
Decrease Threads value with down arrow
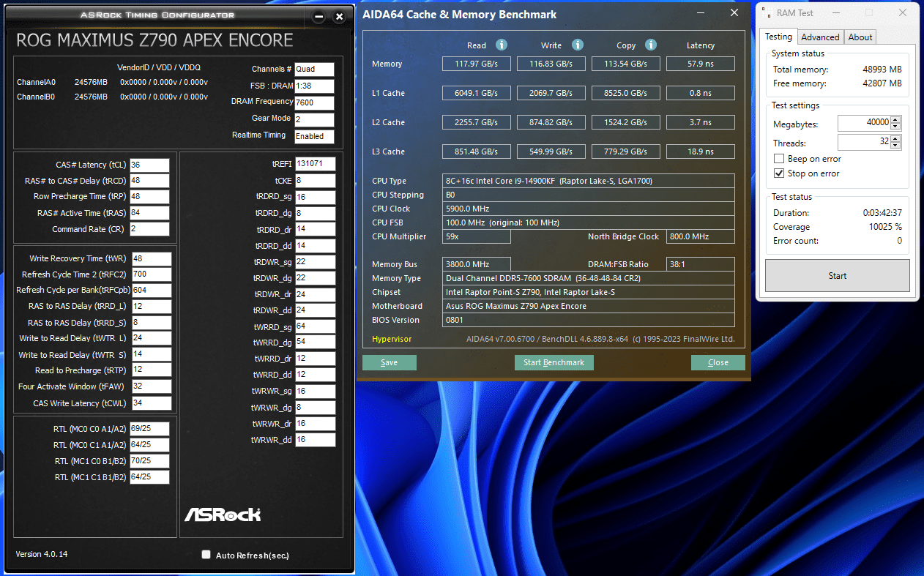click(896, 146)
